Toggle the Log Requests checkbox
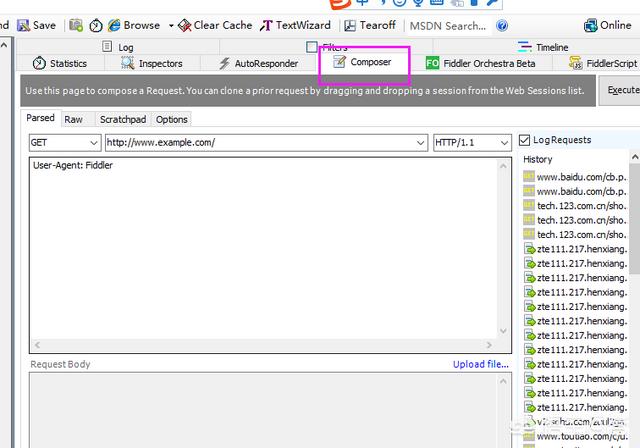 pyautogui.click(x=524, y=140)
